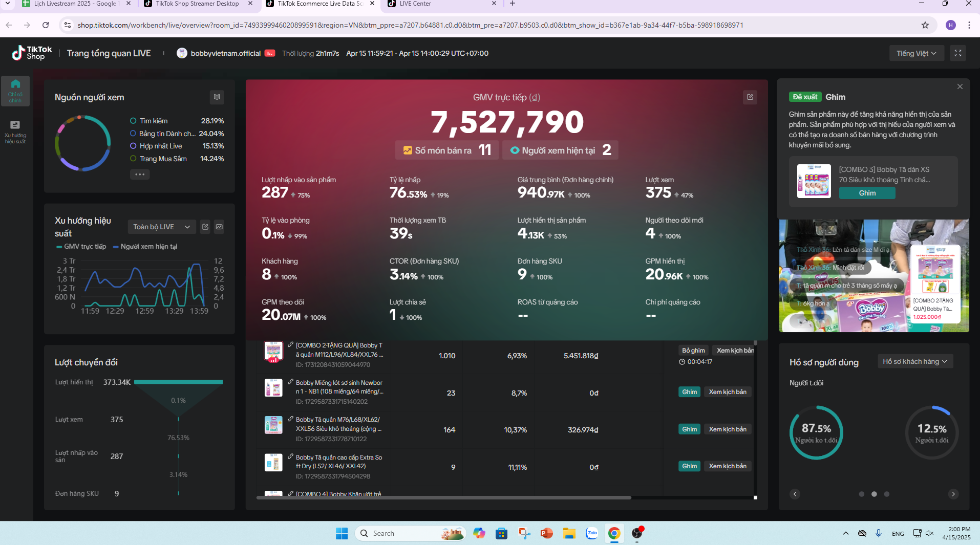
Task: Open the Xu hướng hiệu suất sidebar item
Action: [x=15, y=132]
